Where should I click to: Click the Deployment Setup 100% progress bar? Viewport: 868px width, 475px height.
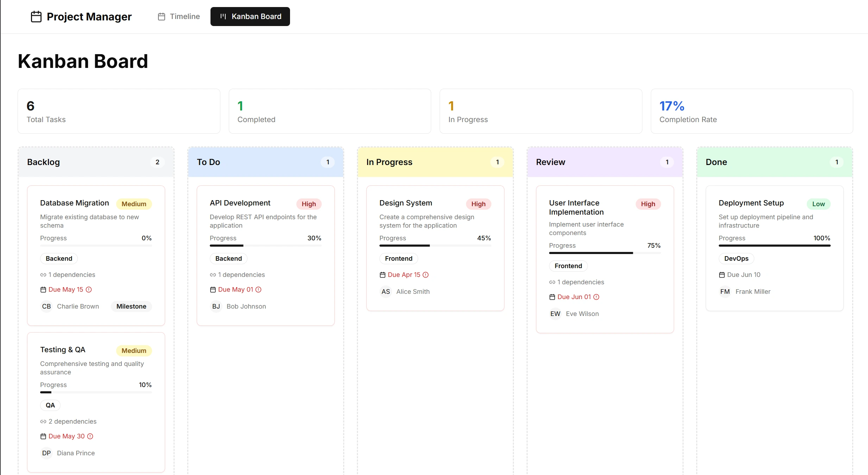point(774,246)
